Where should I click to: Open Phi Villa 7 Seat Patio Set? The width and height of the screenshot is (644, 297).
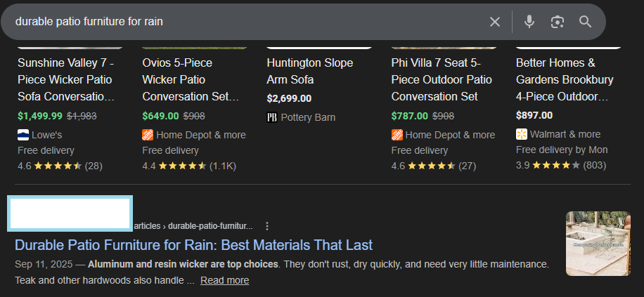pos(442,79)
